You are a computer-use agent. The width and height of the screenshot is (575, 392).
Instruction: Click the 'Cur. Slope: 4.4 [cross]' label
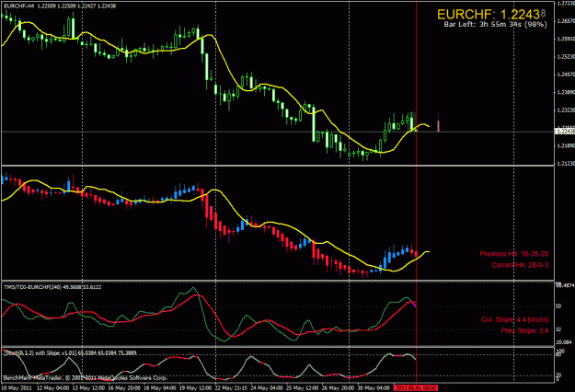click(514, 319)
